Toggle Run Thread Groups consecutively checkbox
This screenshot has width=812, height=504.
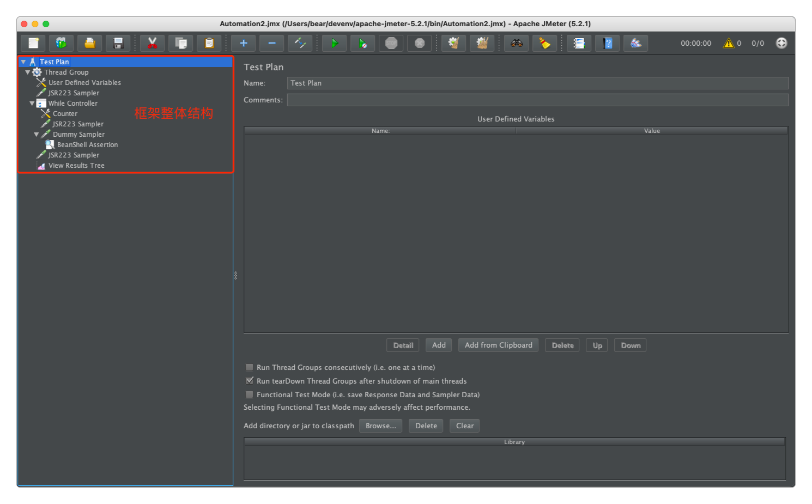pyautogui.click(x=249, y=367)
